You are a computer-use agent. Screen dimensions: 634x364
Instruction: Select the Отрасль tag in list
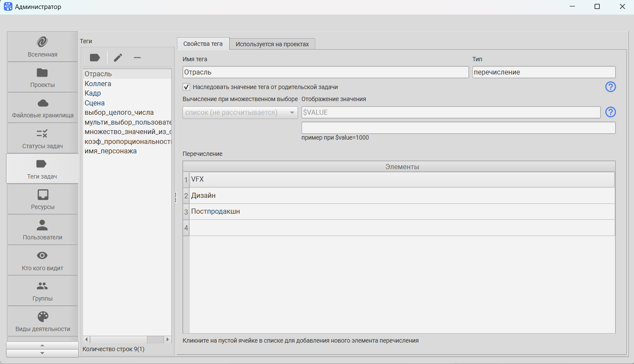[x=127, y=74]
